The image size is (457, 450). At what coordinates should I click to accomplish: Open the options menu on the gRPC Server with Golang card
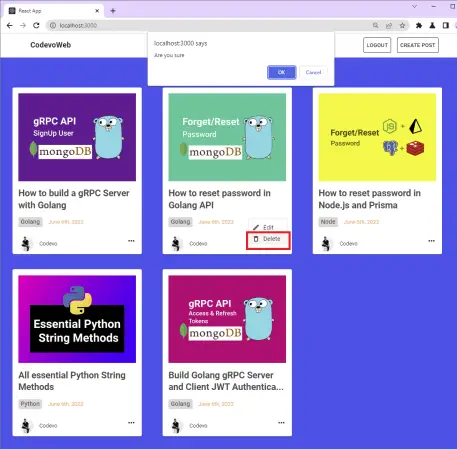pos(131,241)
